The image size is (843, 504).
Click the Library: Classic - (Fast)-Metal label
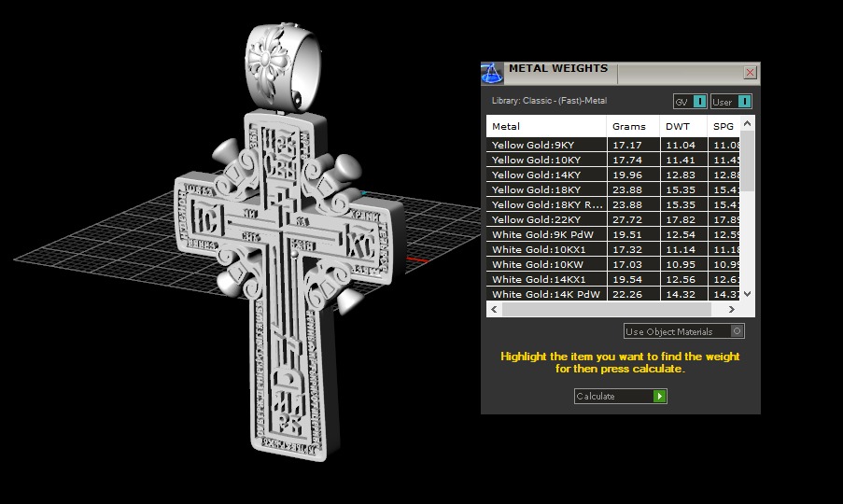pos(549,101)
